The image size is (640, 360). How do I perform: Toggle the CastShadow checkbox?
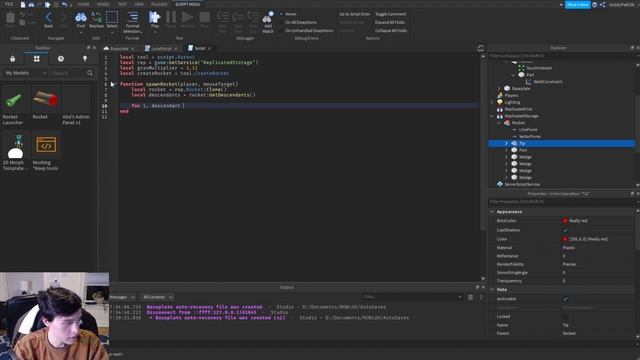(565, 230)
